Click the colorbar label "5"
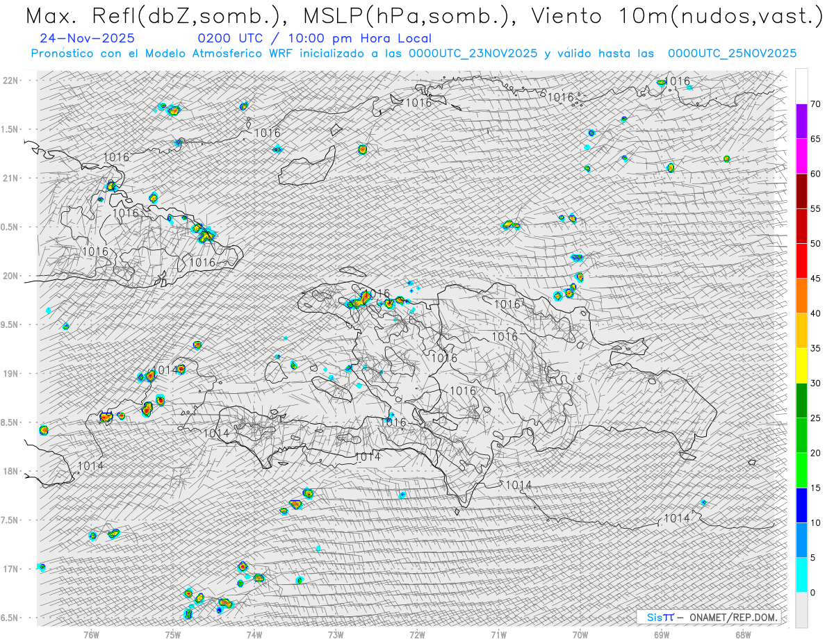This screenshot has height=644, width=834. tap(812, 558)
